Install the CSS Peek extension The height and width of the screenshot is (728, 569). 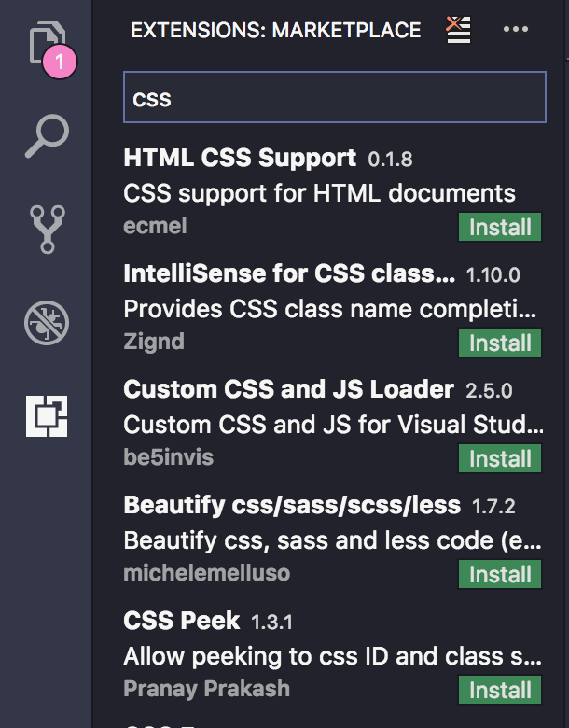point(500,690)
